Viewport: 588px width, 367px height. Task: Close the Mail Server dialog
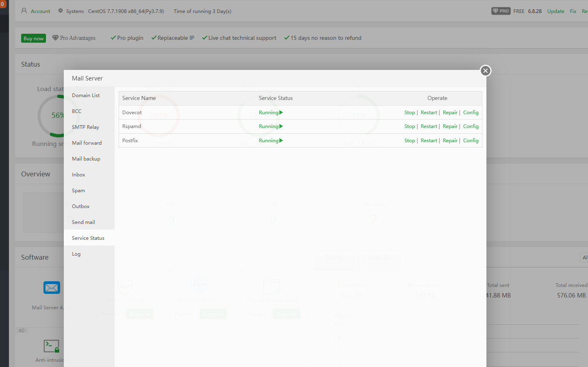point(485,71)
